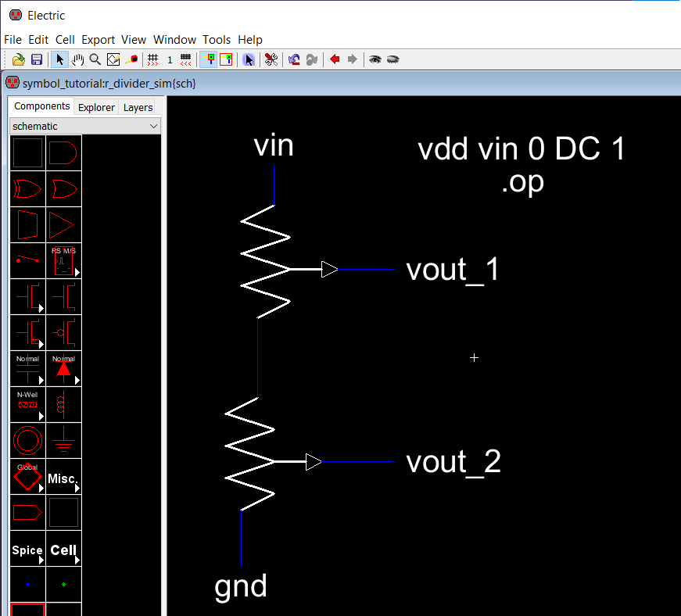Open Preferences with the tools icon
This screenshot has height=616, width=681.
coord(271,59)
